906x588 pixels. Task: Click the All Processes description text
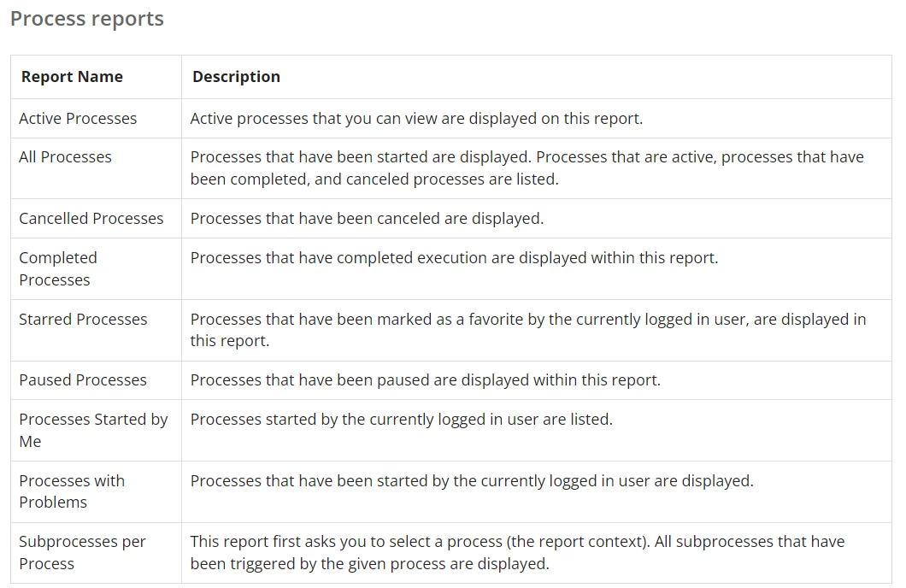[x=527, y=168]
